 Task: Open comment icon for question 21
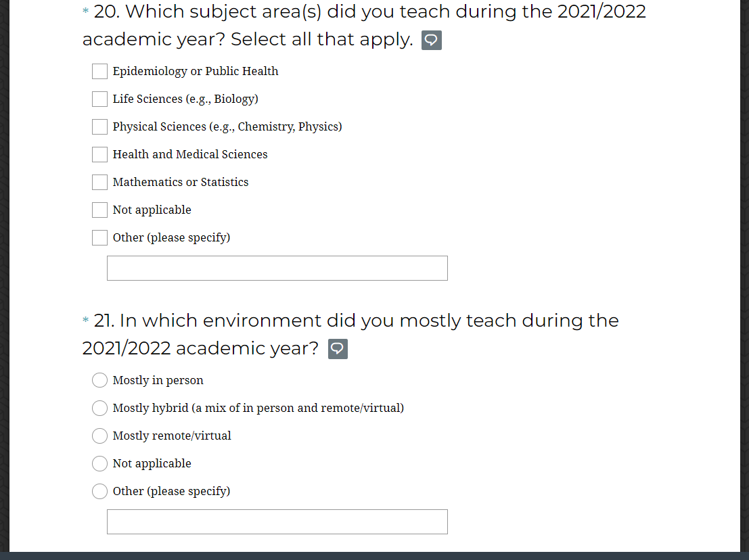338,349
